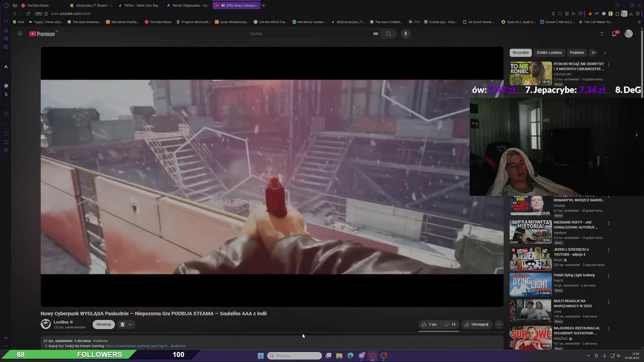Toggle tab audio speaker on Nowy Cyberpunk tab
This screenshot has height=362, width=644.
(x=223, y=6)
